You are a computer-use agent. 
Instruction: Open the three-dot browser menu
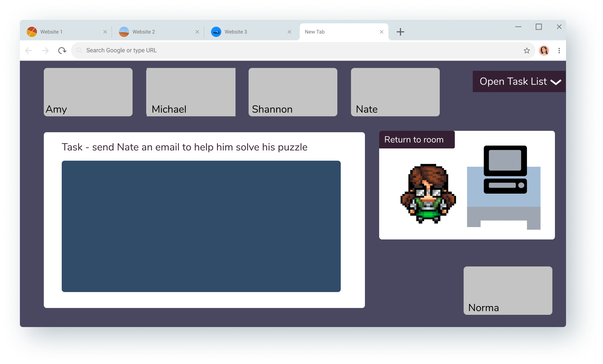pos(559,51)
